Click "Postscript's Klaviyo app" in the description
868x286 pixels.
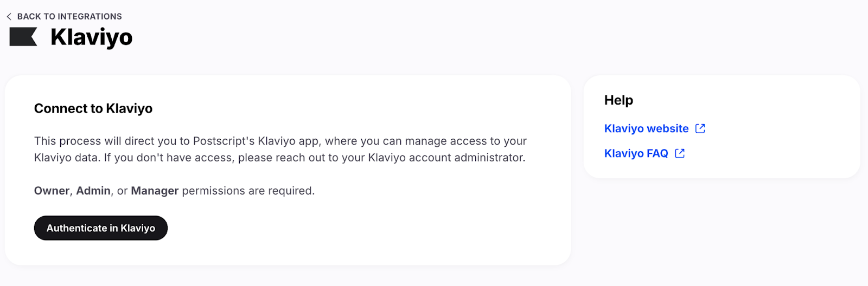point(256,141)
